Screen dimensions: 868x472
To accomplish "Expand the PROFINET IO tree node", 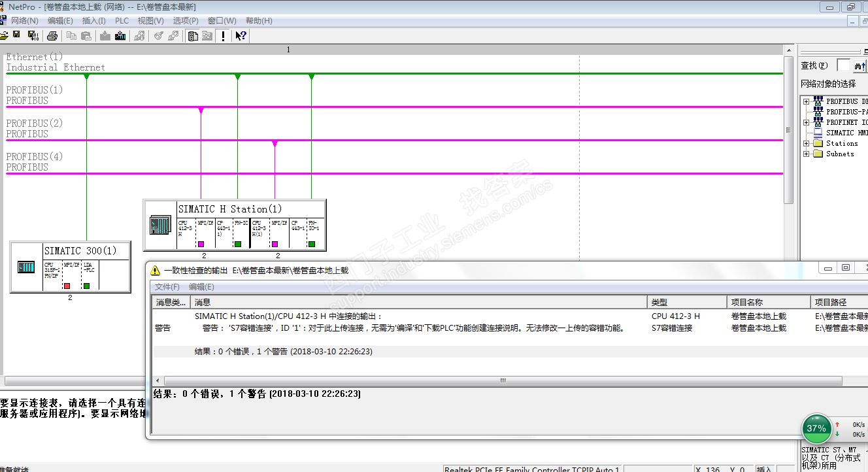I will 807,122.
